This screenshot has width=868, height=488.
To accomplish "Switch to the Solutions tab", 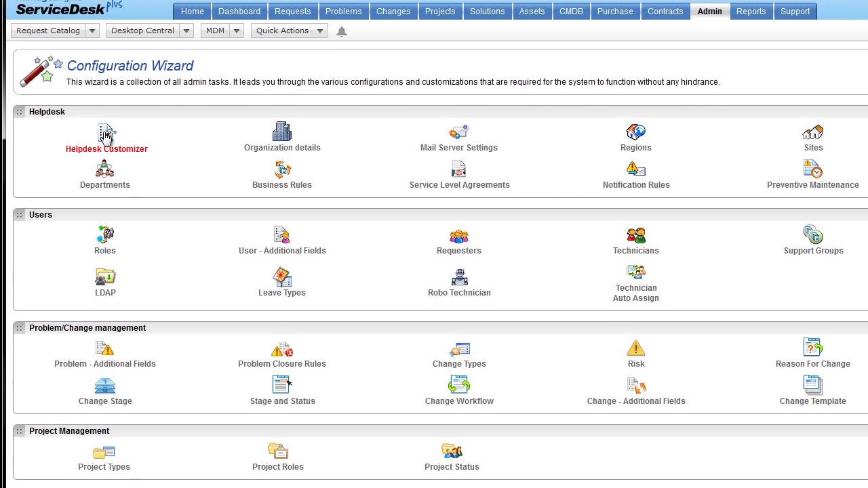I will pyautogui.click(x=487, y=11).
